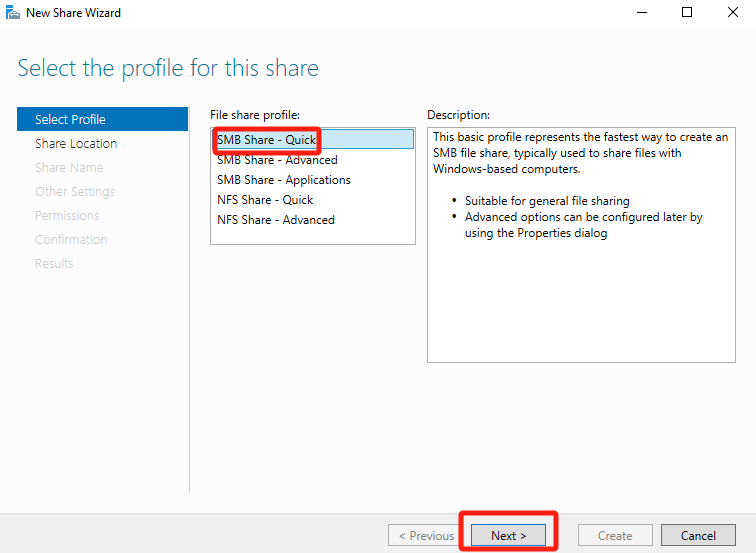This screenshot has width=756, height=553.
Task: Choose the NFS Share - Advanced profile
Action: pyautogui.click(x=276, y=220)
